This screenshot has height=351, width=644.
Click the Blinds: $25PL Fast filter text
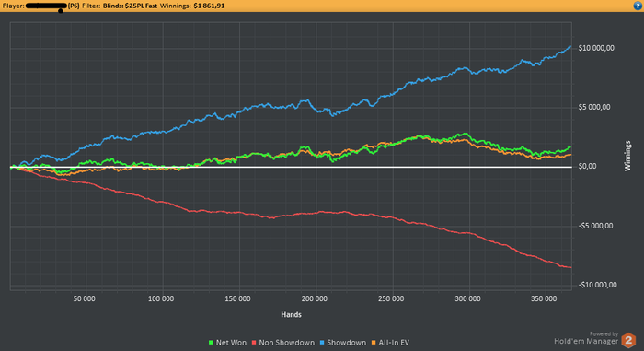point(130,6)
